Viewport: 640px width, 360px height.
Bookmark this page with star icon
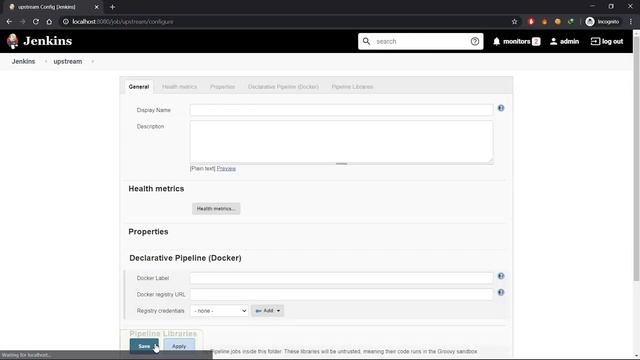coord(514,22)
